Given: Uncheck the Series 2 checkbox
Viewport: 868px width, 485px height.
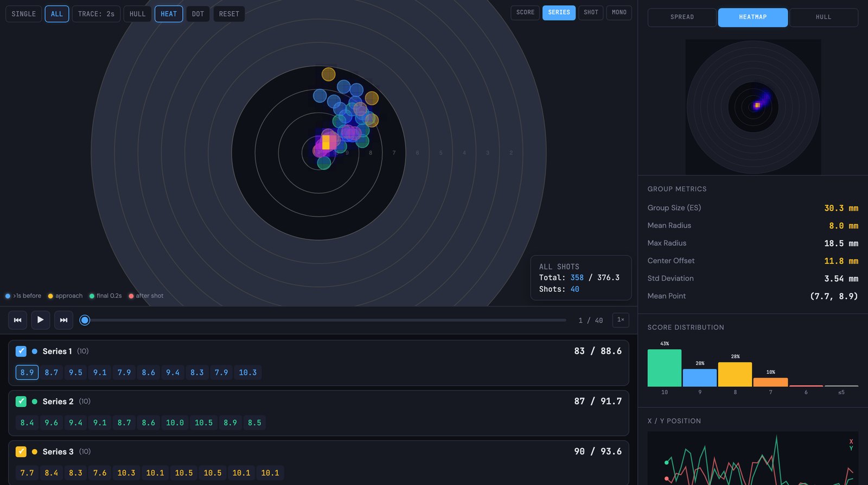Looking at the screenshot, I should point(21,401).
